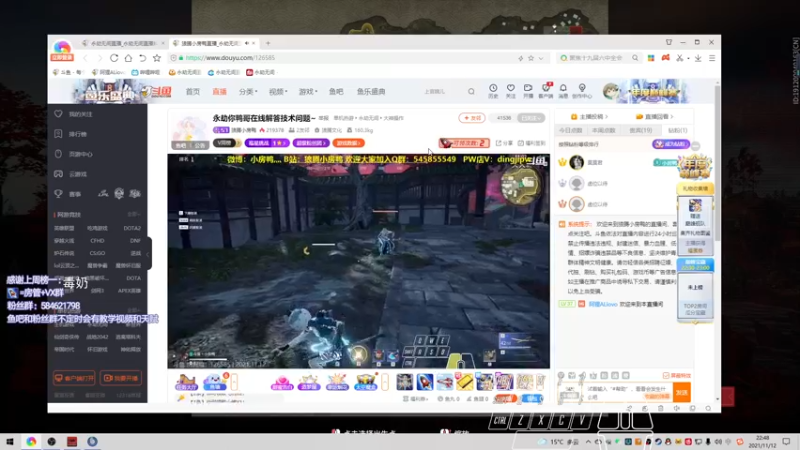Reload the page with the browser refresh icon
The width and height of the screenshot is (800, 450).
[114, 58]
